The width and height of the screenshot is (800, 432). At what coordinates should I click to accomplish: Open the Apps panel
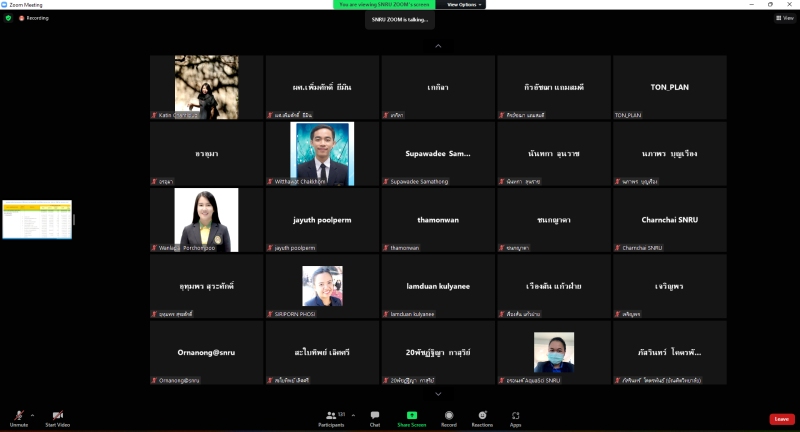[516, 415]
